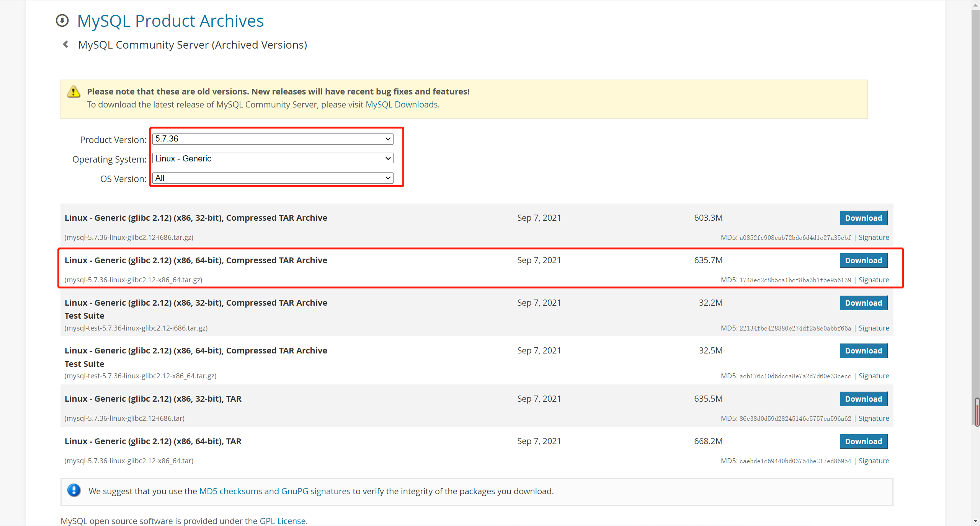Open MD5 checksums and GnuPG signatures link
Viewport: 980px width, 526px height.
click(275, 491)
